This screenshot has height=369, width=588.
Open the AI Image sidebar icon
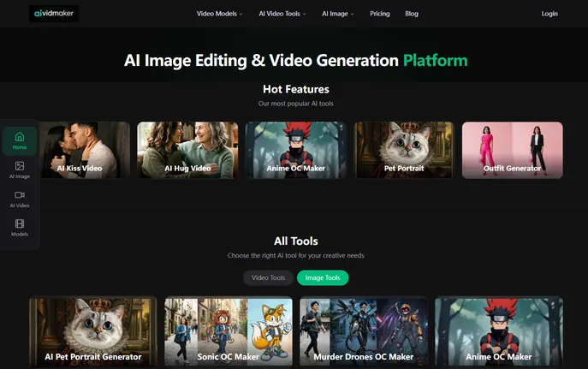coord(20,170)
